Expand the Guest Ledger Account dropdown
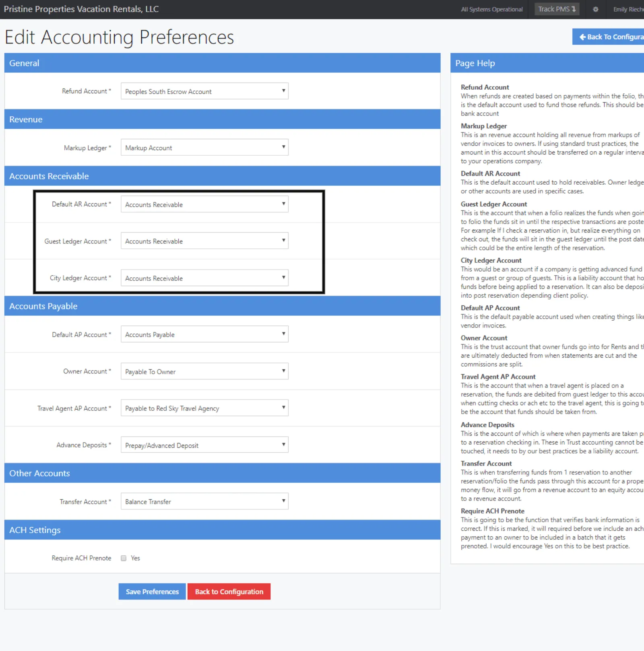The width and height of the screenshot is (644, 651). pyautogui.click(x=204, y=241)
